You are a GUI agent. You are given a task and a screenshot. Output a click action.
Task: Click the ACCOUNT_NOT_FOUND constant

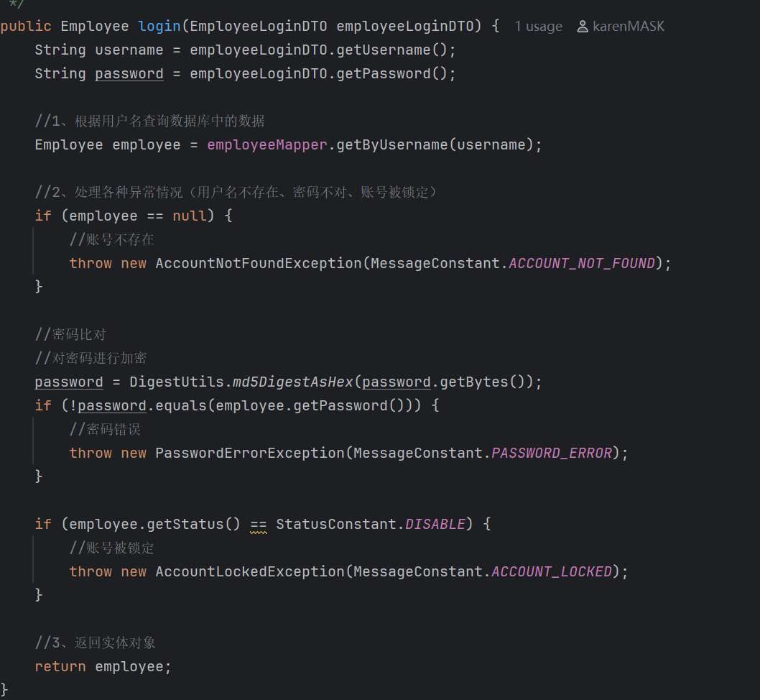coord(582,263)
